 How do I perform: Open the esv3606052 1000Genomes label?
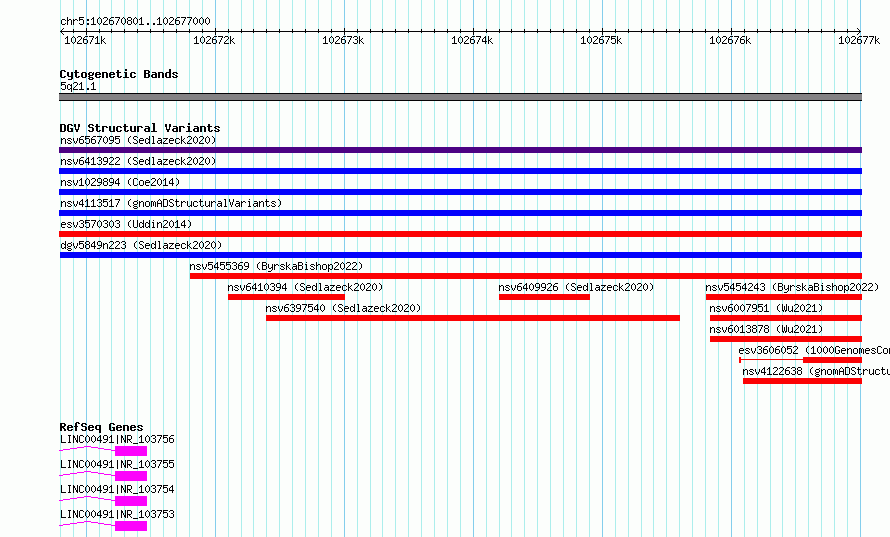click(814, 350)
